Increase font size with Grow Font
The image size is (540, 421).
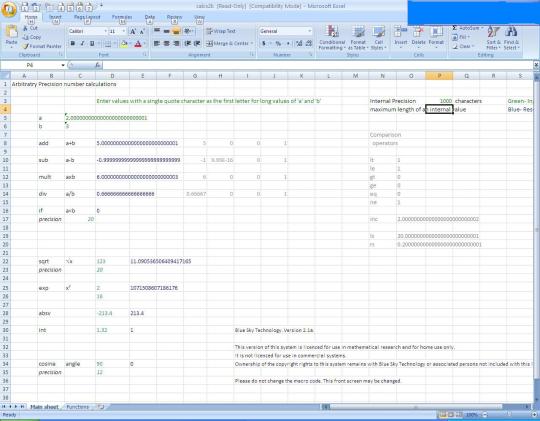(x=133, y=31)
